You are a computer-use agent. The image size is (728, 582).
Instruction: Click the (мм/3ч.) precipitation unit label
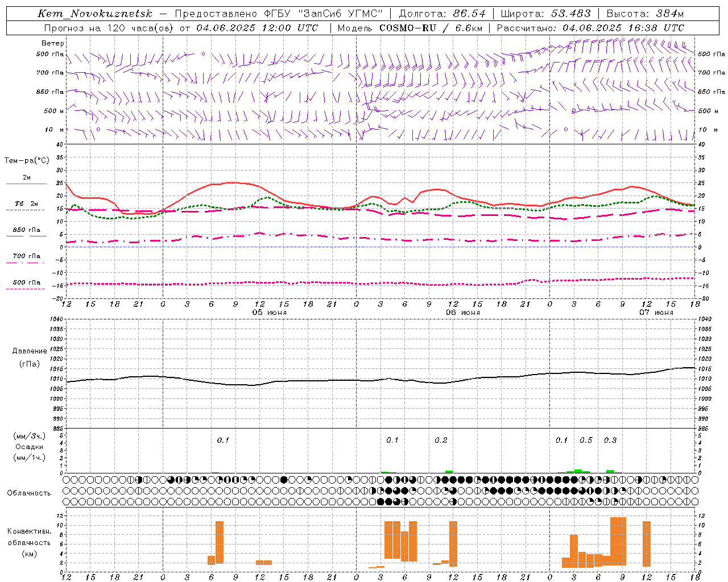(x=30, y=436)
